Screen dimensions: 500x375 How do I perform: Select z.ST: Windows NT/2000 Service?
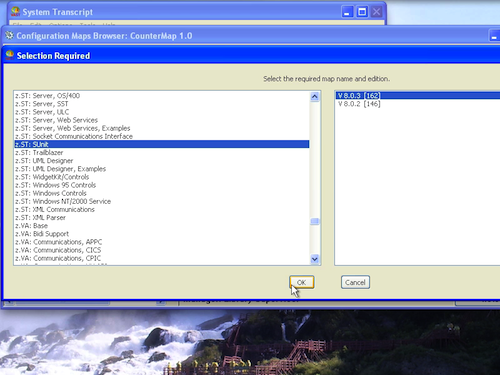162,201
